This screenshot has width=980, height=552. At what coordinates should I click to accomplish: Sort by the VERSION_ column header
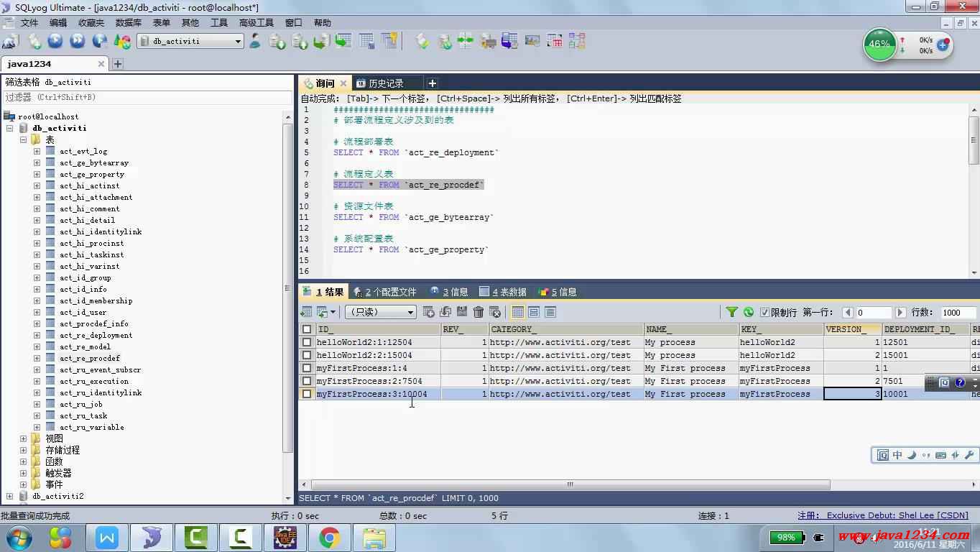[x=853, y=329]
